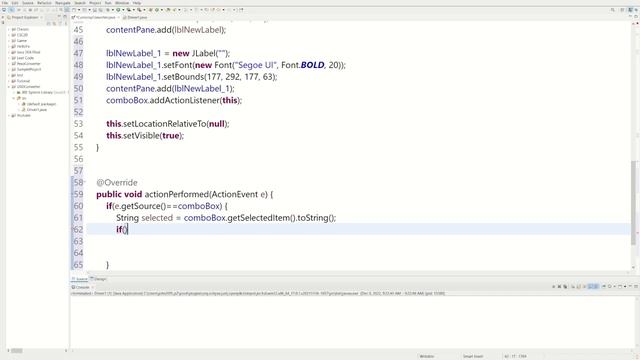Remove all terminated launches in the console
640x360 pixels.
pos(565,287)
